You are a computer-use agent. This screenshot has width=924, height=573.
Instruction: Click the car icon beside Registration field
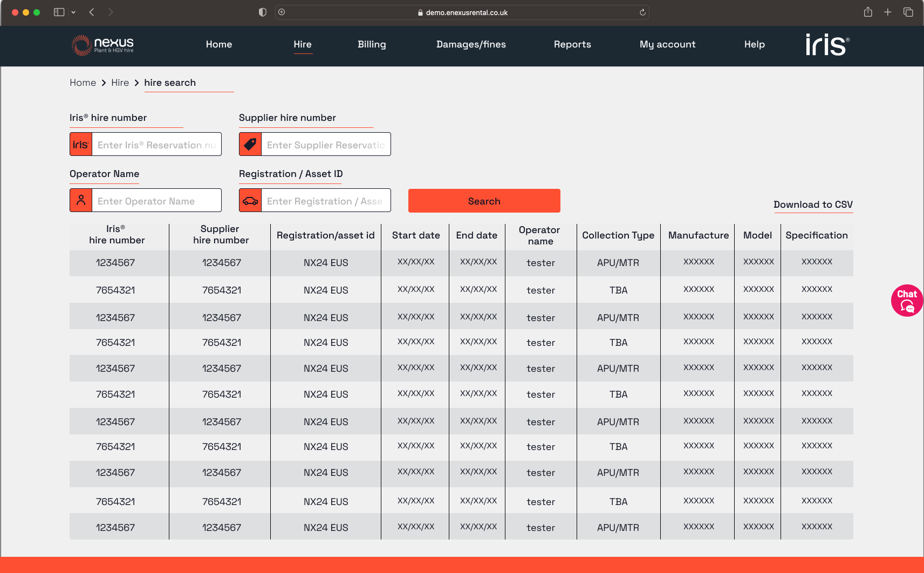(x=250, y=200)
